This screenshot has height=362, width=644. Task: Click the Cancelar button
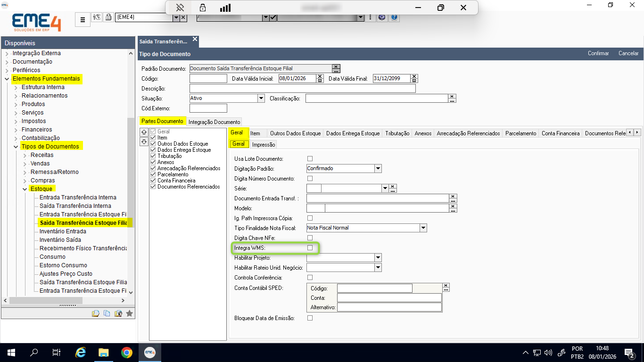(628, 53)
